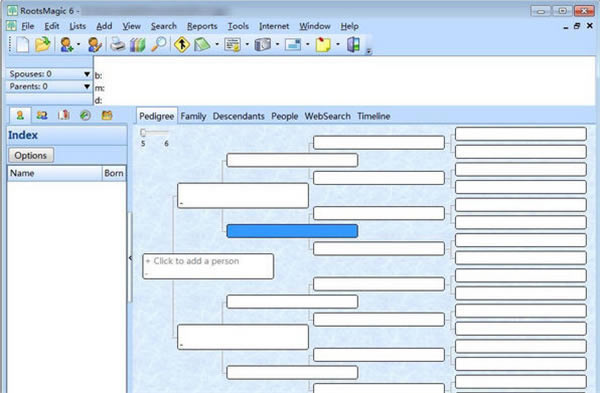Click the open door exit icon

click(354, 44)
